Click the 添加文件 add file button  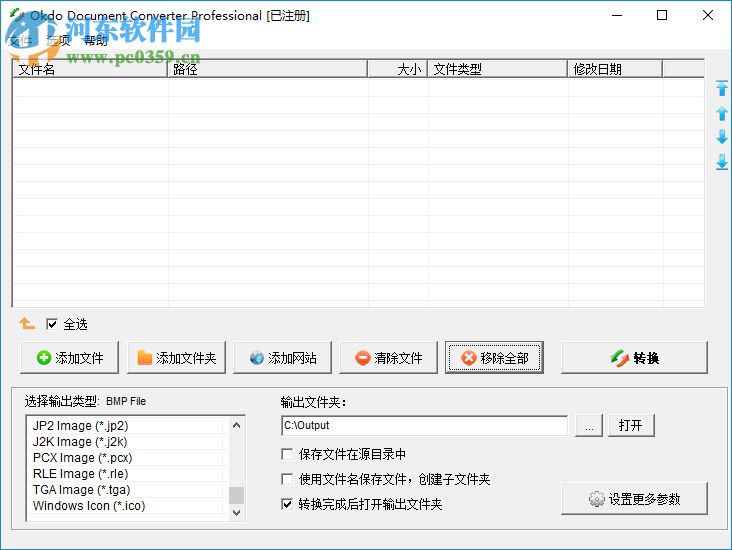tap(70, 358)
